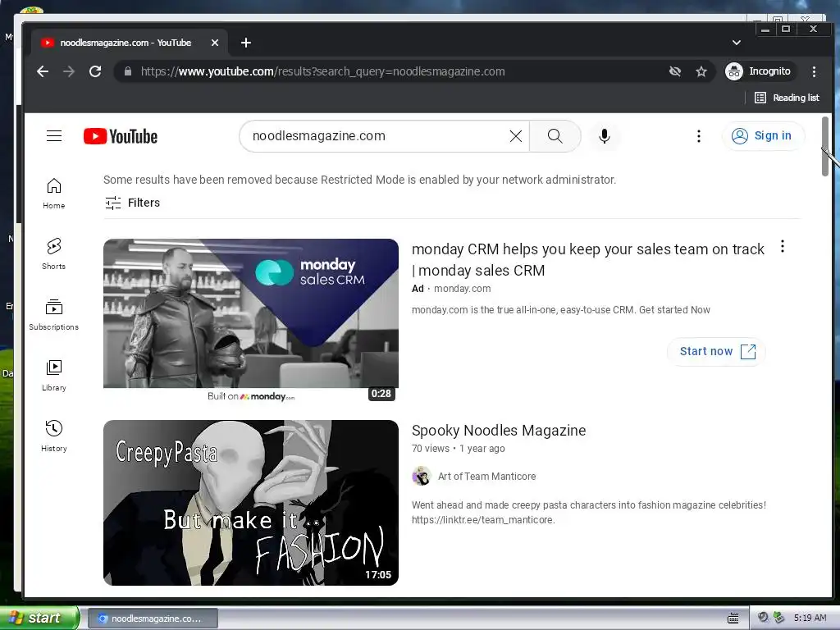Viewport: 840px width, 630px height.
Task: Open History in sidebar
Action: [x=54, y=436]
